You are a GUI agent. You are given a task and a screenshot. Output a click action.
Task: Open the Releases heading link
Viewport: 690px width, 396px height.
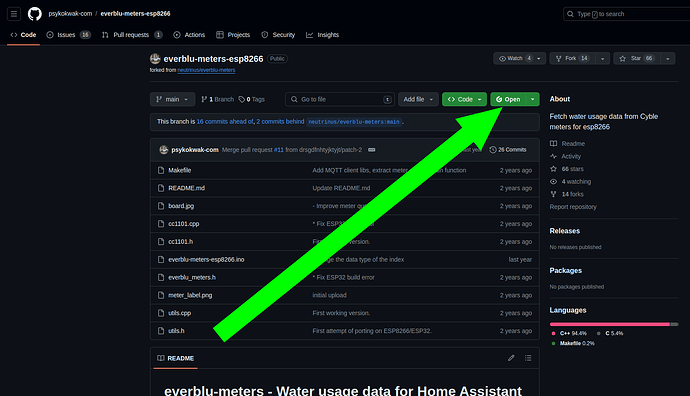coord(565,231)
